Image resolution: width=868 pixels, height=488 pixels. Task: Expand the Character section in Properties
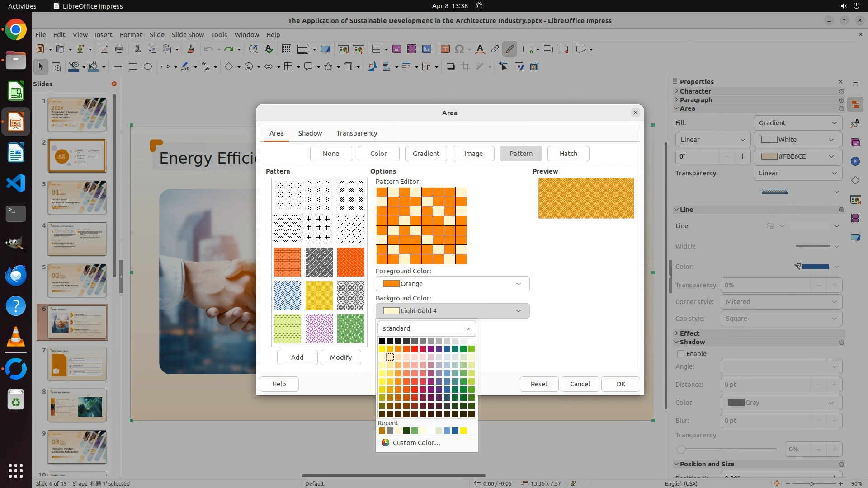tap(695, 91)
